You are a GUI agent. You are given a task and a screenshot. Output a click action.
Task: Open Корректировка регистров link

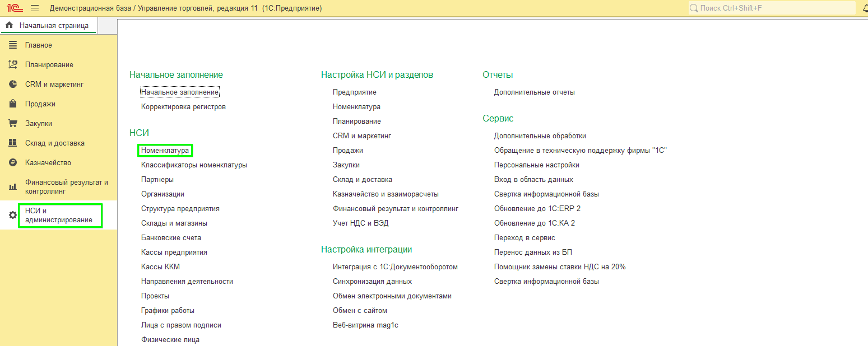[183, 106]
